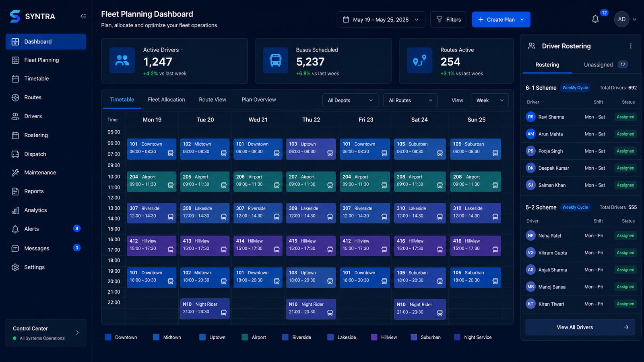Open Fleet Planning in sidebar

tap(46, 60)
